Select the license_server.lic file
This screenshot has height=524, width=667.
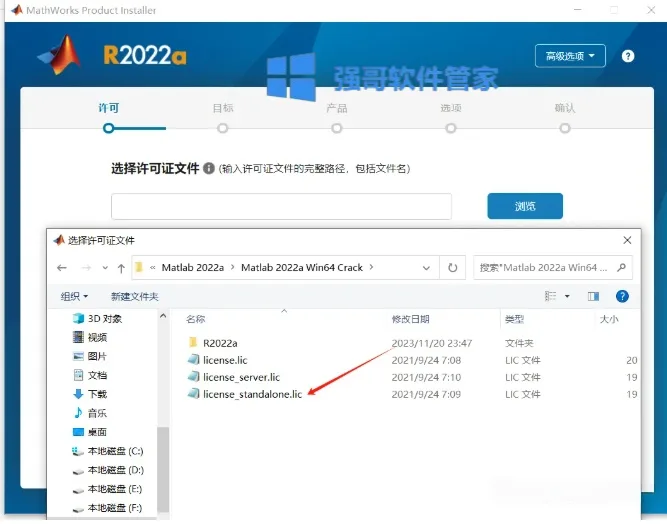pos(241,377)
